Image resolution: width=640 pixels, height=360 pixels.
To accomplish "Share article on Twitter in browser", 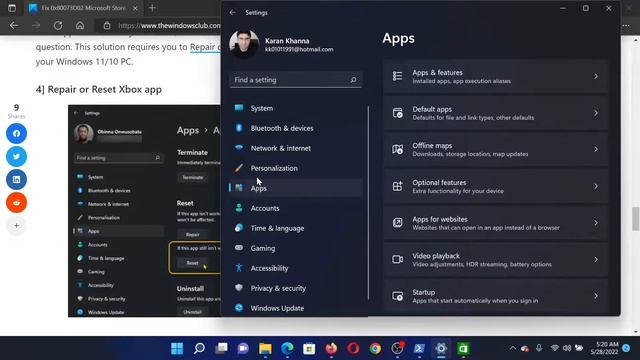I will click(16, 156).
